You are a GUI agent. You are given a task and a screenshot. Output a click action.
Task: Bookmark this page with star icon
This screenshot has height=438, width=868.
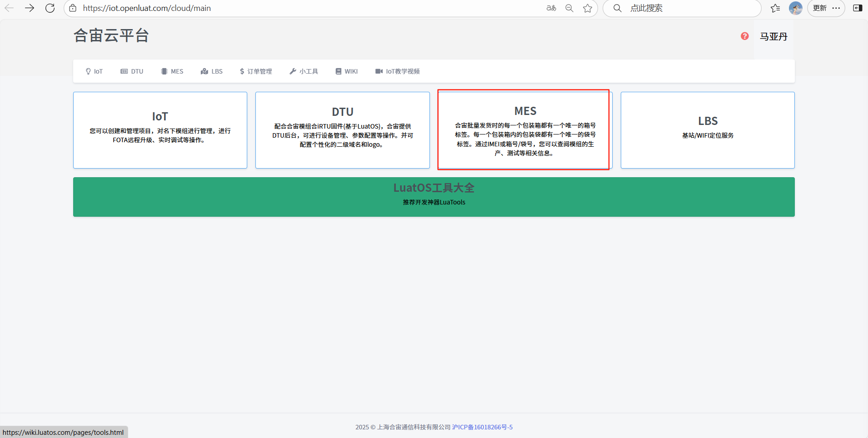(x=588, y=8)
